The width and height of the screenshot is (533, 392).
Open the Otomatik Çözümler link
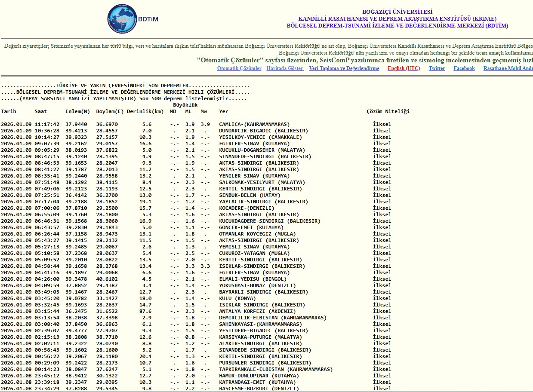pos(239,68)
